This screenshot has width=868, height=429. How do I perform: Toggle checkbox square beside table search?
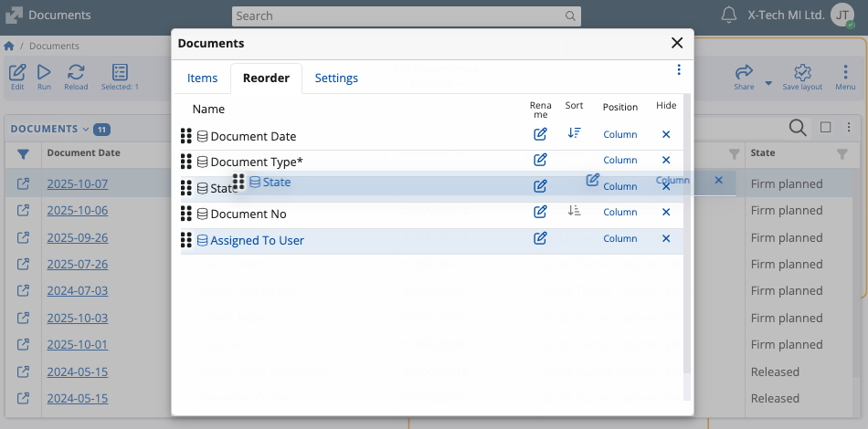[825, 128]
